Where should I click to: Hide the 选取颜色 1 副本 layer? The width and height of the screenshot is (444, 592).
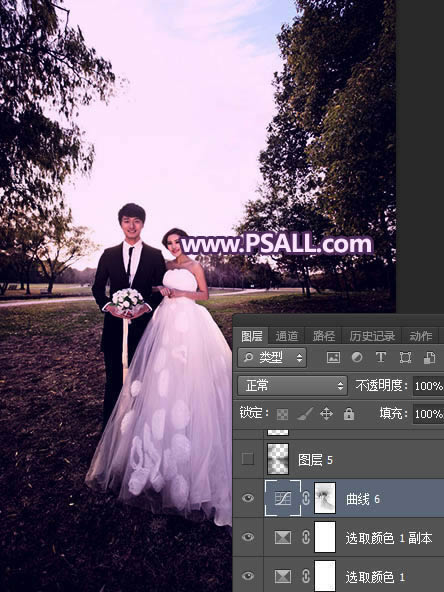248,537
